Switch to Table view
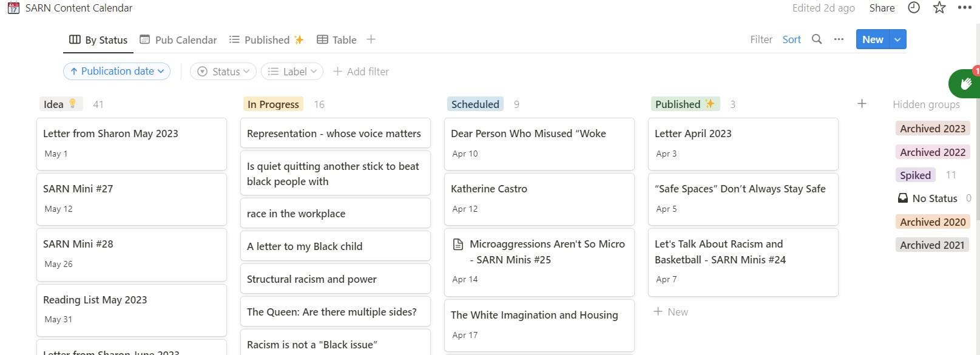The width and height of the screenshot is (980, 355). coord(337,40)
